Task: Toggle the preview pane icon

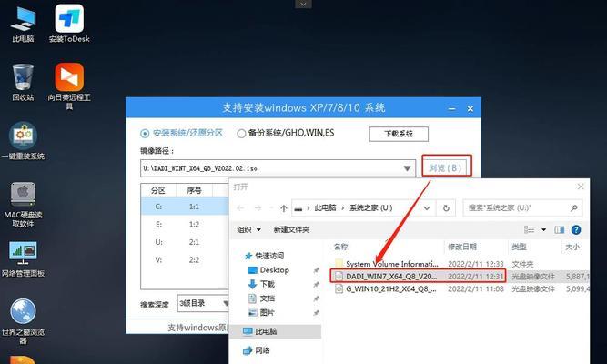Action: tap(560, 230)
